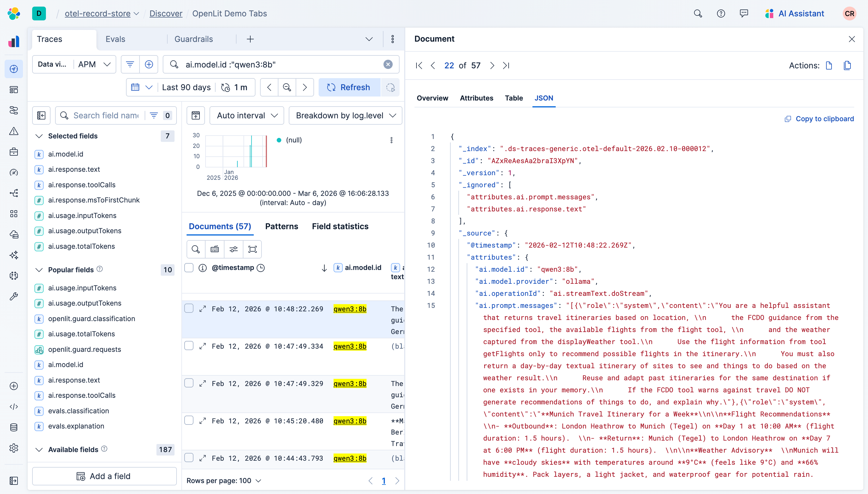Click the Machine Learning sparkles icon
Screen dimensions: 868x494
(x=14, y=255)
